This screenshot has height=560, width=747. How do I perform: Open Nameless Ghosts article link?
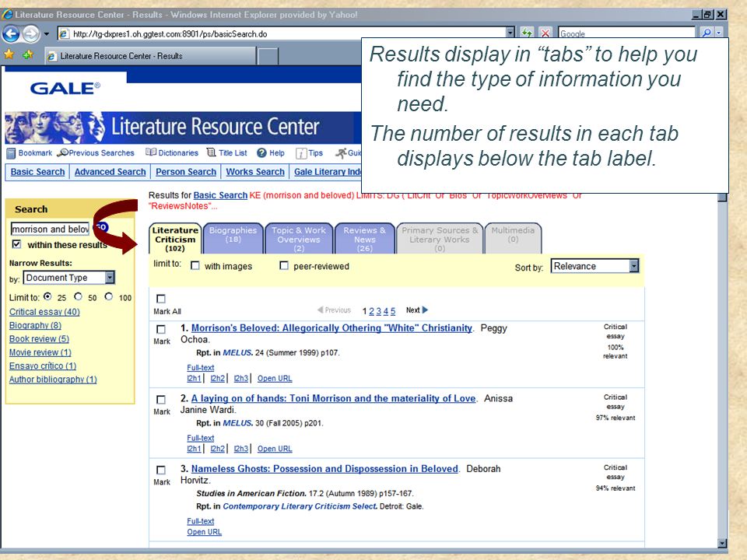pos(324,469)
